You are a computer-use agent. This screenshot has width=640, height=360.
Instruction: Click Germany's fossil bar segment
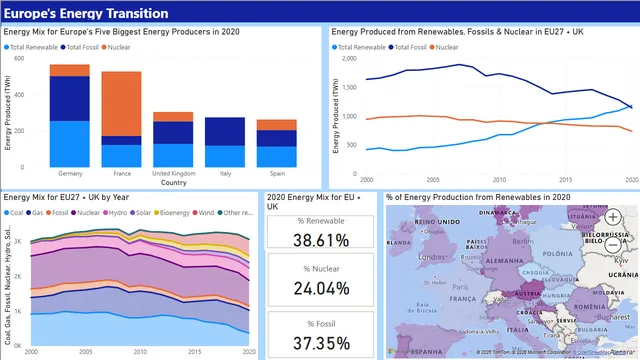point(70,98)
